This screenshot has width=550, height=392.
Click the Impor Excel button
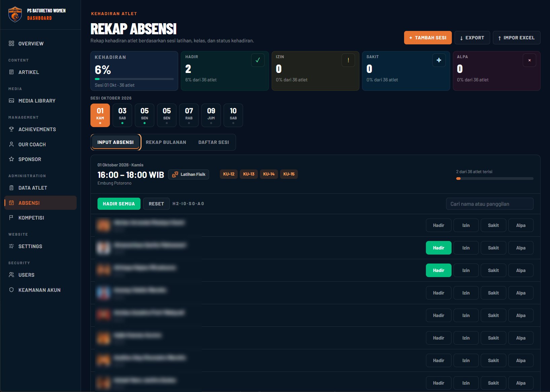pos(517,38)
